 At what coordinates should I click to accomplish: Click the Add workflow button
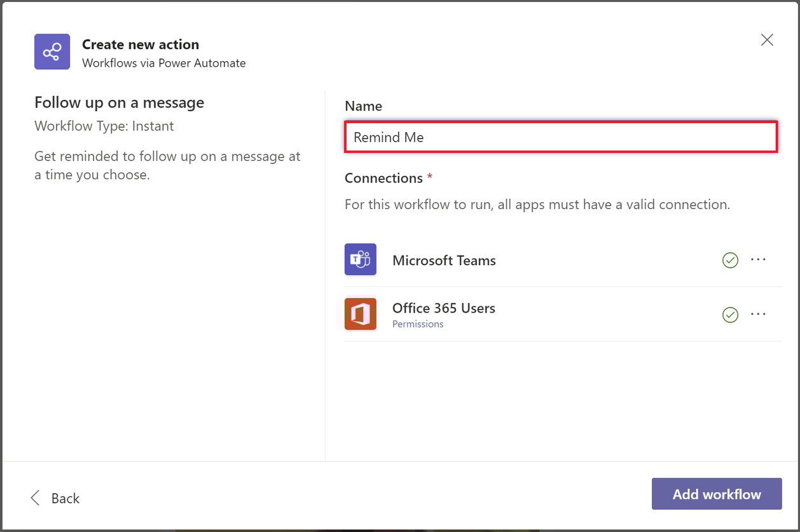[x=717, y=494]
